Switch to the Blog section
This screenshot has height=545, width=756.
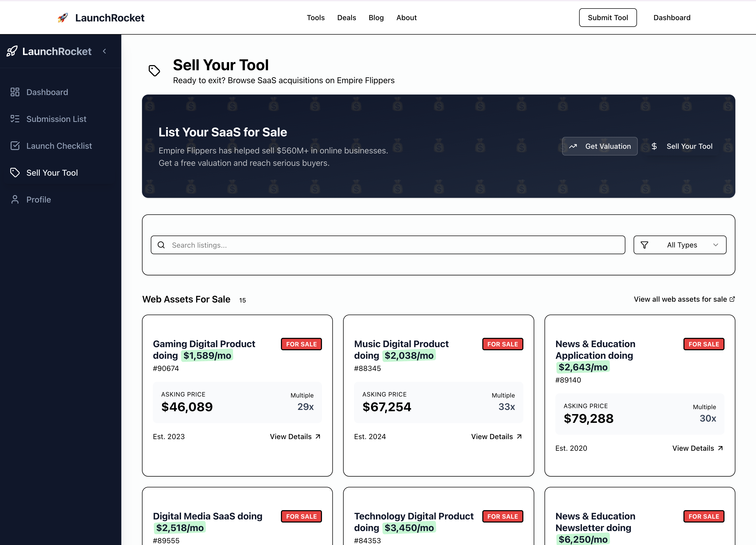point(376,17)
